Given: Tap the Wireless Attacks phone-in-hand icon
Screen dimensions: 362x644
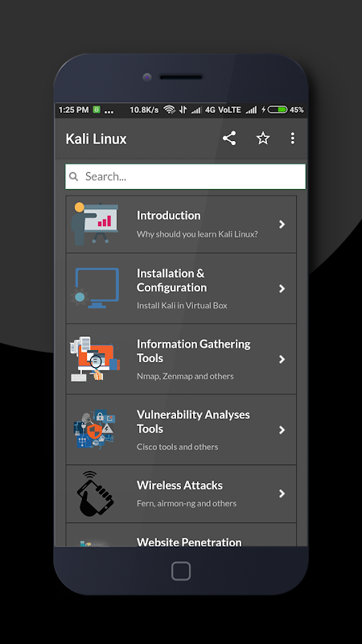Looking at the screenshot, I should [95, 493].
